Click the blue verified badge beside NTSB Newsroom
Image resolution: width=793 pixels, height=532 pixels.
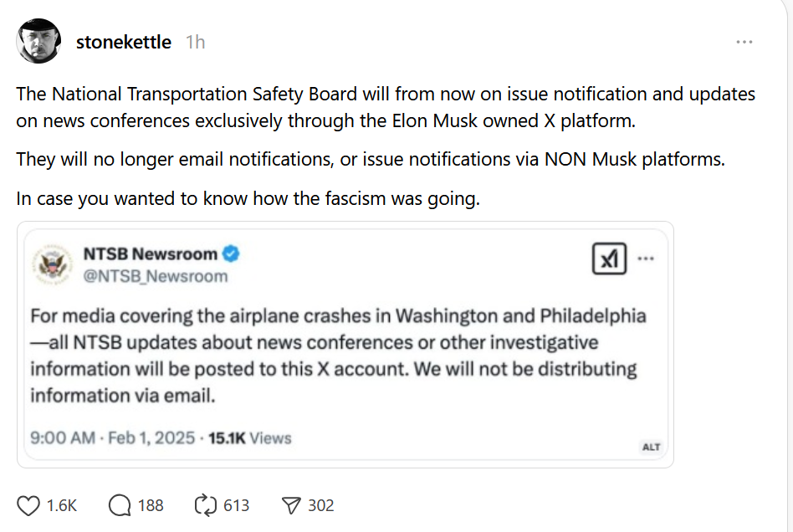point(233,253)
